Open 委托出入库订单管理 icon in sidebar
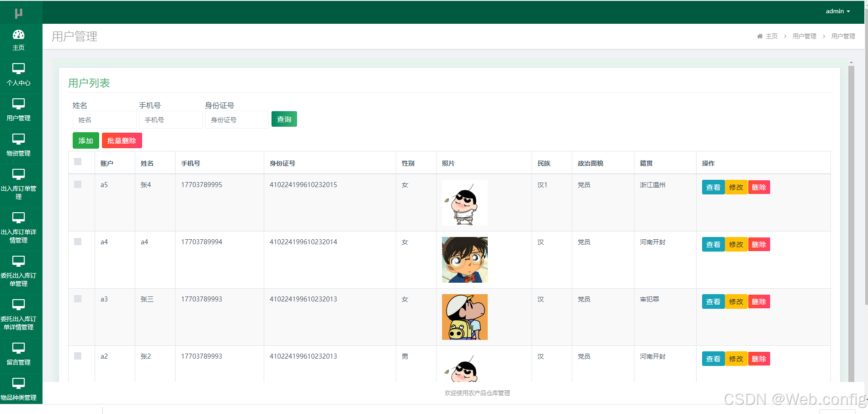The image size is (868, 414). pos(18,261)
